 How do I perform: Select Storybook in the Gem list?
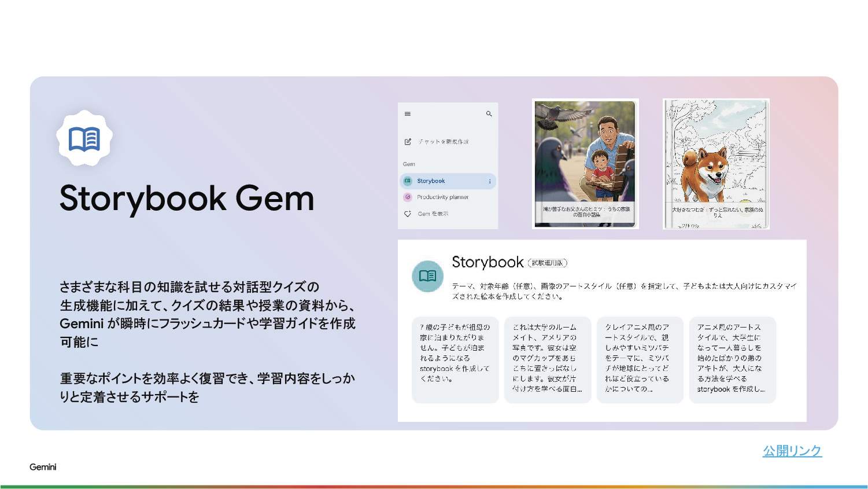click(x=431, y=181)
